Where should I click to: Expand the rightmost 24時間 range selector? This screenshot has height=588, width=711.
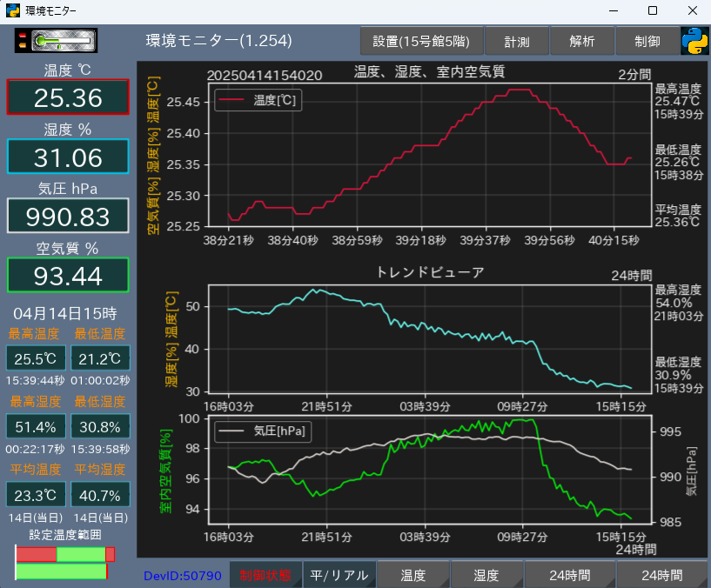662,575
